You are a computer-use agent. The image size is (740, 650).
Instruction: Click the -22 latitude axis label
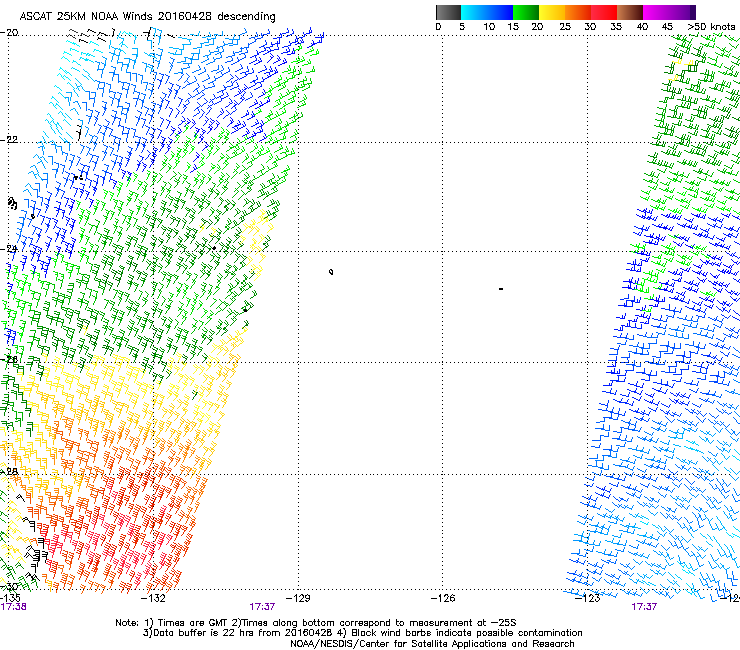[9, 140]
